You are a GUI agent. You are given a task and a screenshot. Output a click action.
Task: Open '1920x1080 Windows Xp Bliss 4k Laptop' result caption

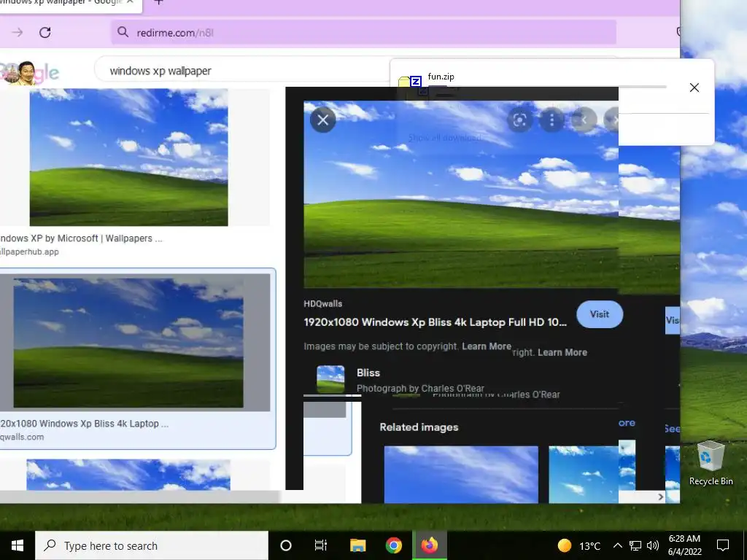pos(85,424)
